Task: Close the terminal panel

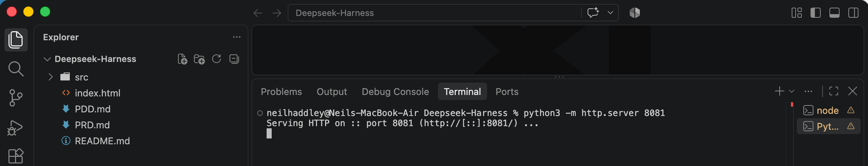Action: 853,91
